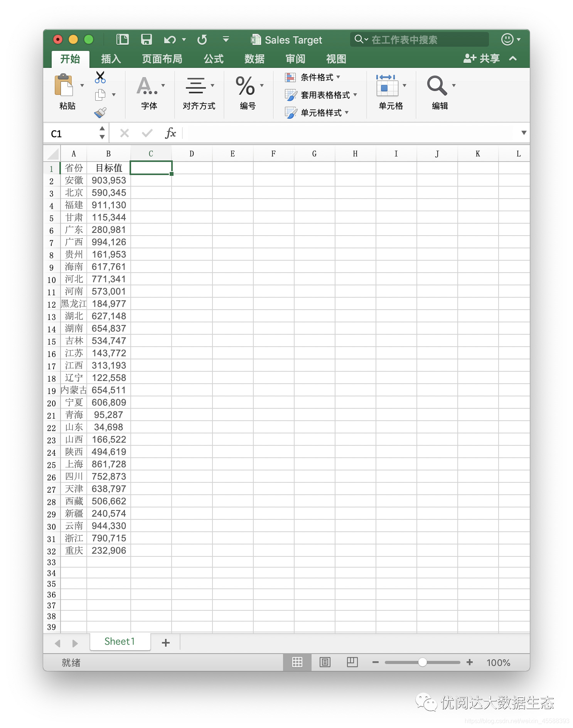Click the zoom in plus button

[470, 662]
